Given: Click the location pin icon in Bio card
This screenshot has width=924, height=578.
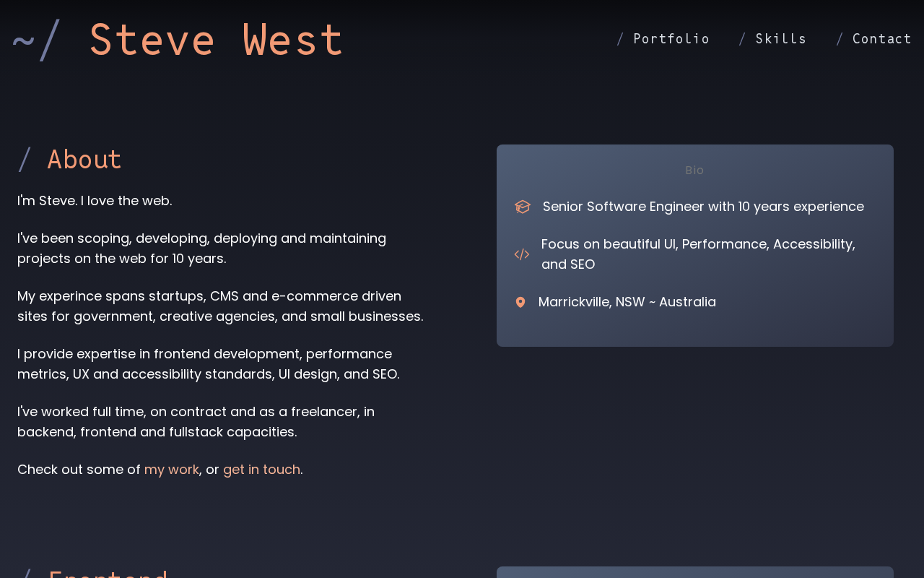Looking at the screenshot, I should (x=520, y=302).
